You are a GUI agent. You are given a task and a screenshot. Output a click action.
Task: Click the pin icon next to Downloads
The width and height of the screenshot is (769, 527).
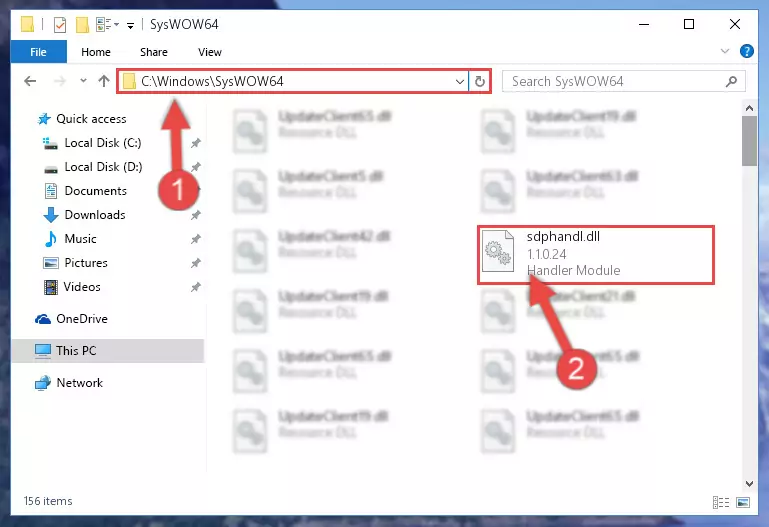[196, 215]
